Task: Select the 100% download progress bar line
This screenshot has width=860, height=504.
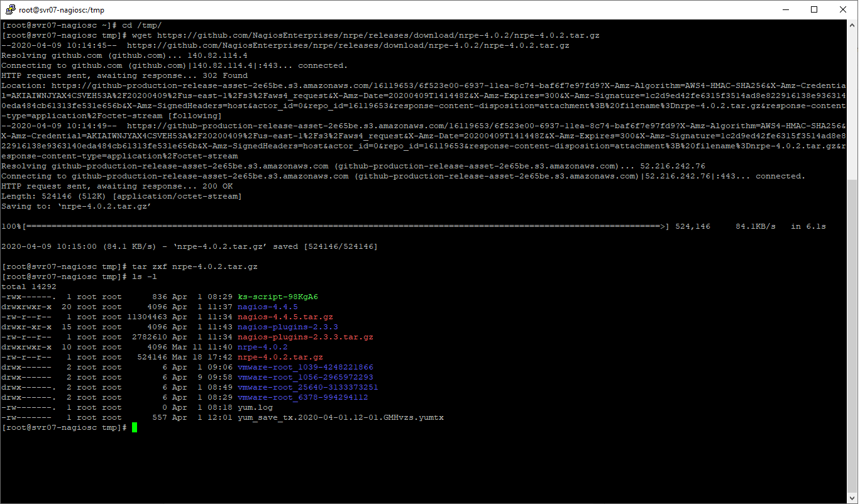Action: coord(377,226)
